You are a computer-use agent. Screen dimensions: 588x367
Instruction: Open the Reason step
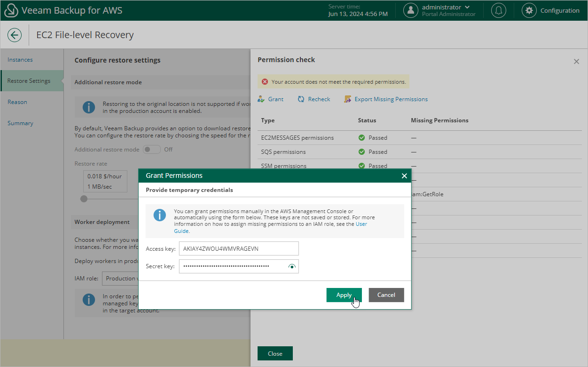[17, 102]
